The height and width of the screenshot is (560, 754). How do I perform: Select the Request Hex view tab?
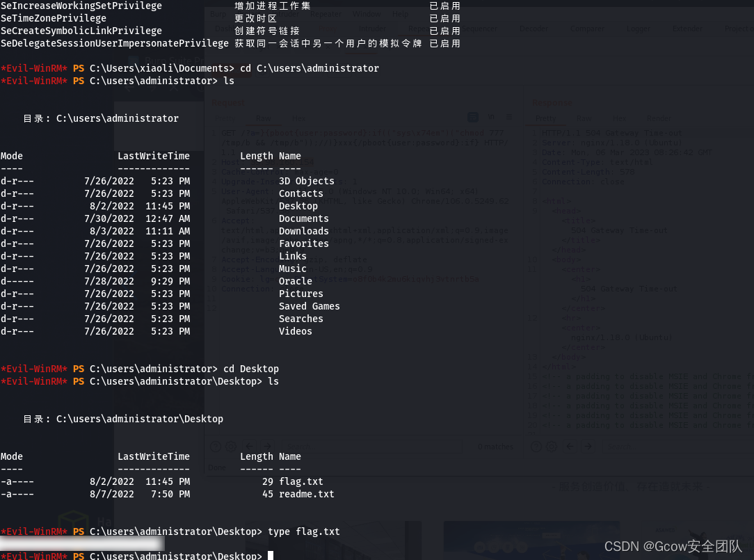(x=298, y=118)
